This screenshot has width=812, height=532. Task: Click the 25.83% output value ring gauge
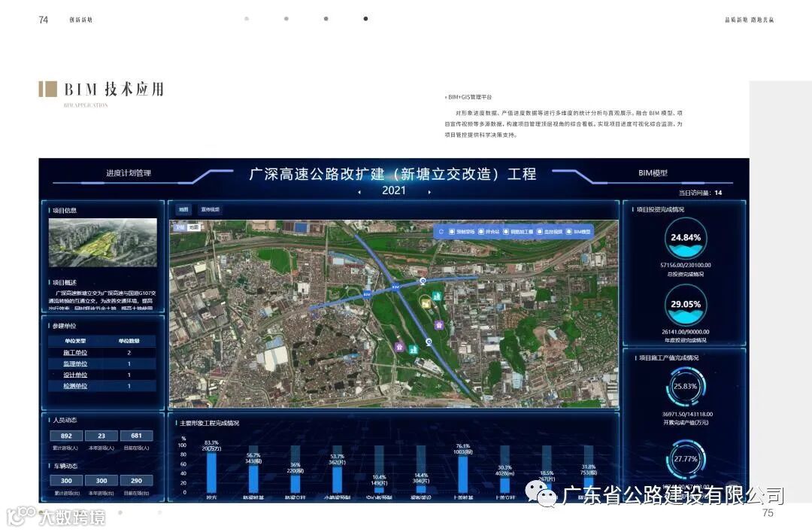coord(685,386)
